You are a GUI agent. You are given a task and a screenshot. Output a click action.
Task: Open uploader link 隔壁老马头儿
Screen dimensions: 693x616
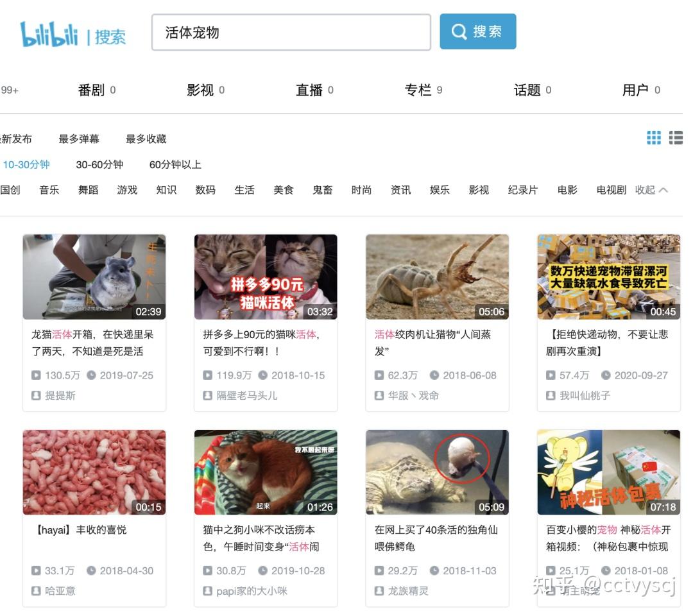247,395
